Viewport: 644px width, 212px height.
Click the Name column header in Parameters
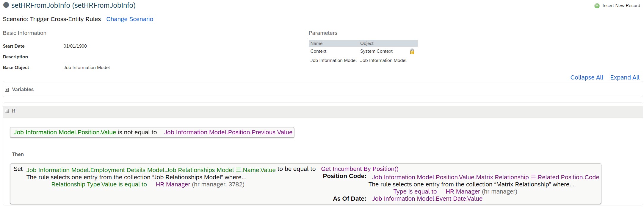pos(316,43)
